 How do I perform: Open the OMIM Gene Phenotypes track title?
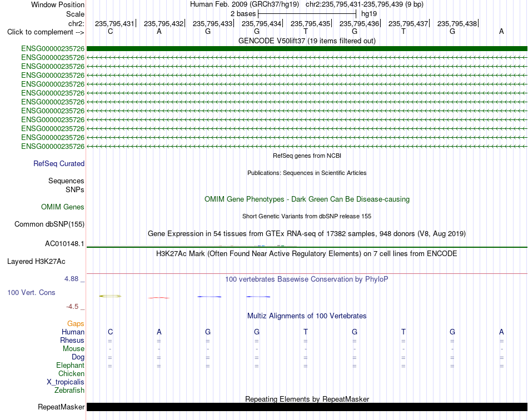307,199
